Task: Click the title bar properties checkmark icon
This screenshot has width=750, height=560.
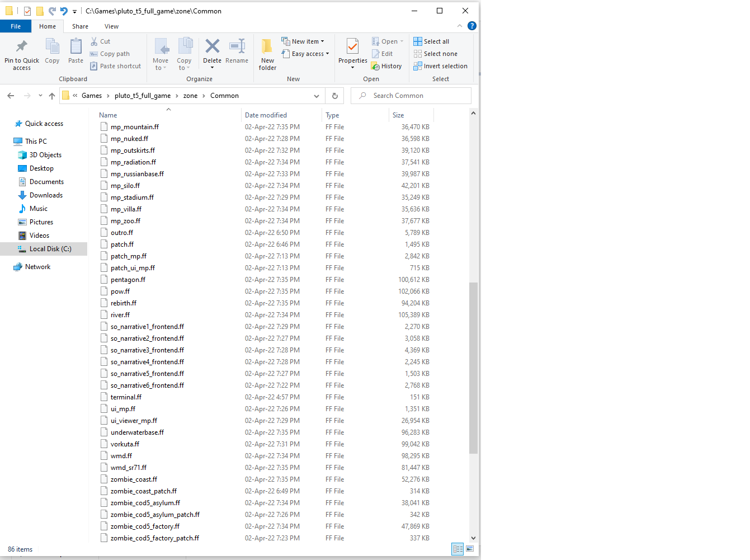Action: 27,11
